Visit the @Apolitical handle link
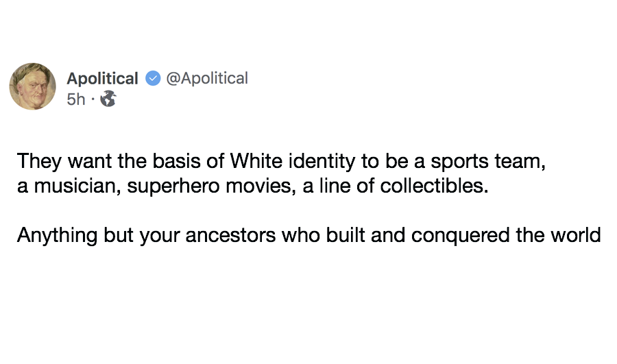This screenshot has height=364, width=617. click(207, 78)
